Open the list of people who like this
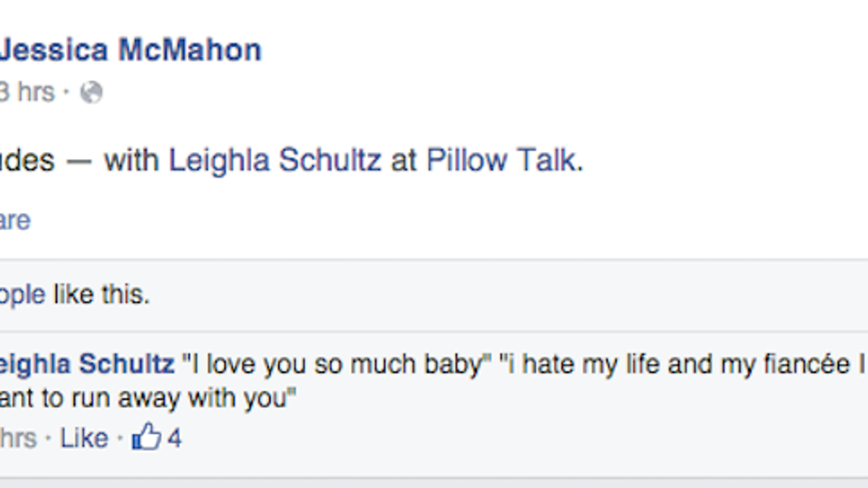Viewport: 868px width, 488px height. pyautogui.click(x=22, y=295)
